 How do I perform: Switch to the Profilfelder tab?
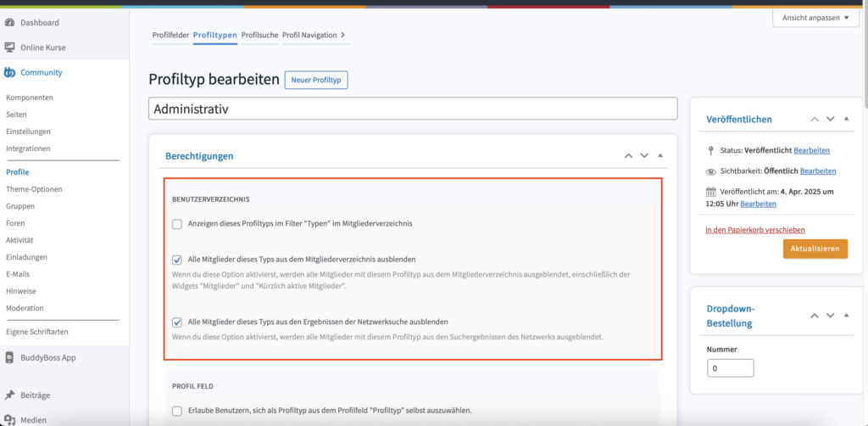coord(170,35)
